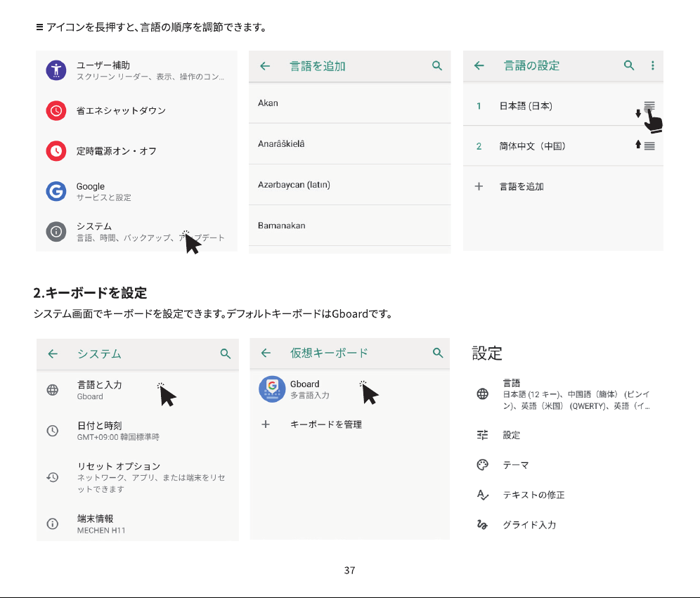
Task: Open ユーザー補助 settings entry
Action: point(136,70)
